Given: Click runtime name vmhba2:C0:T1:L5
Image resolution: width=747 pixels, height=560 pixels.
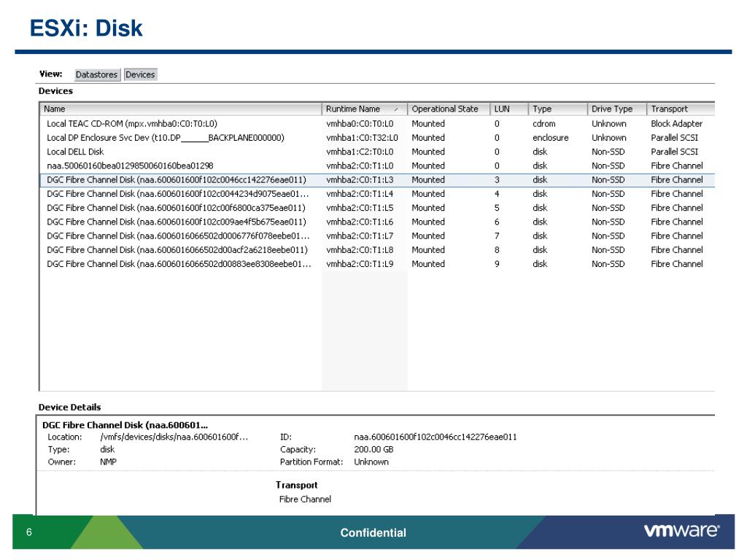Looking at the screenshot, I should [360, 208].
